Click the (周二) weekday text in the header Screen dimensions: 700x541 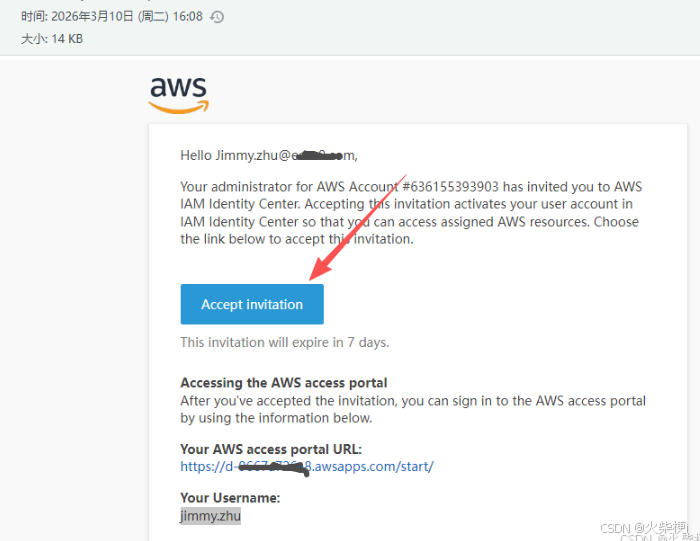coord(153,17)
